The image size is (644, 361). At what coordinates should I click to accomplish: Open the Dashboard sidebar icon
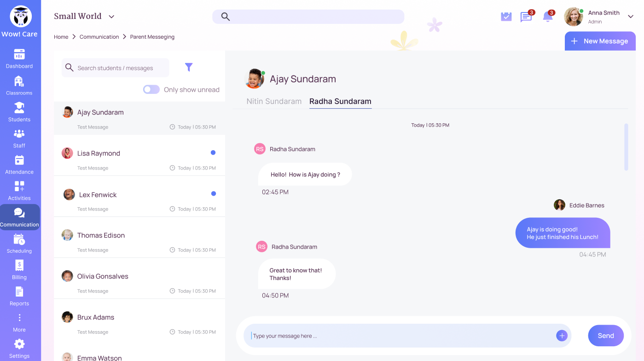[x=19, y=55]
